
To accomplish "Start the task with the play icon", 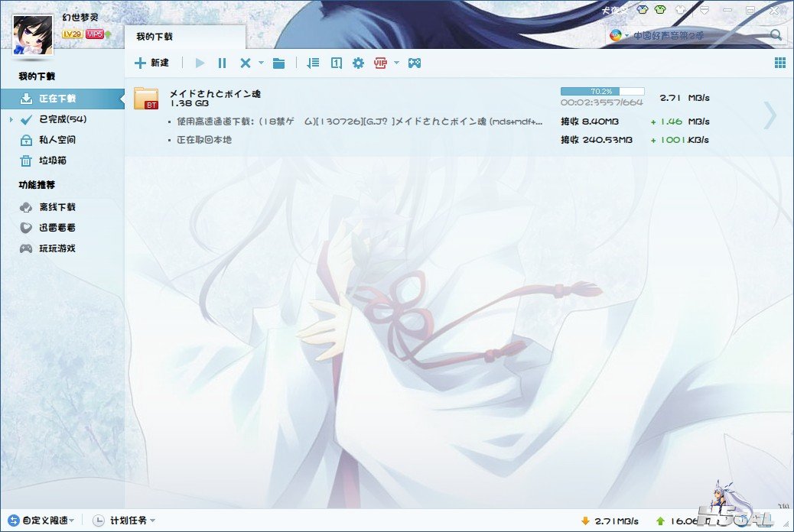I will click(200, 63).
